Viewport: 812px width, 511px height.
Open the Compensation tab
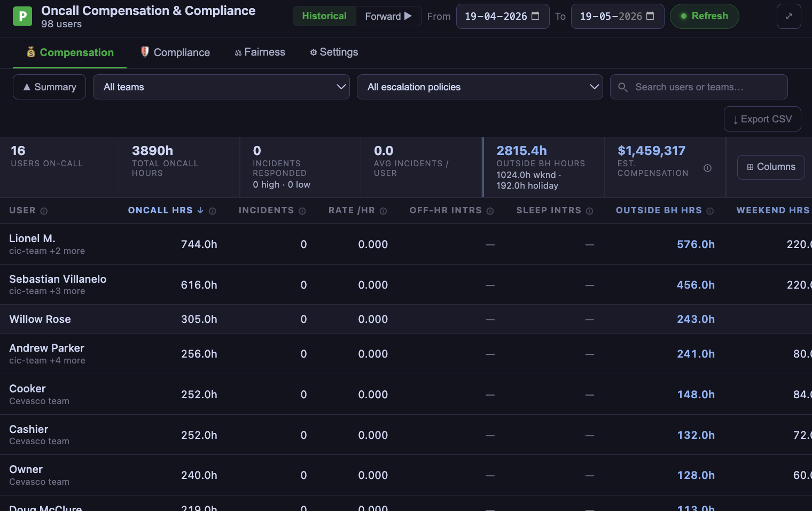(x=69, y=52)
